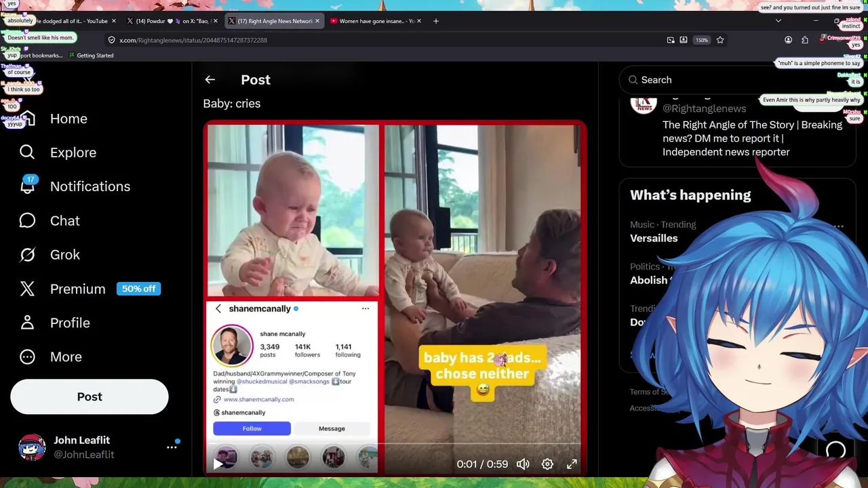The width and height of the screenshot is (868, 488).
Task: Play the video
Action: (x=218, y=464)
